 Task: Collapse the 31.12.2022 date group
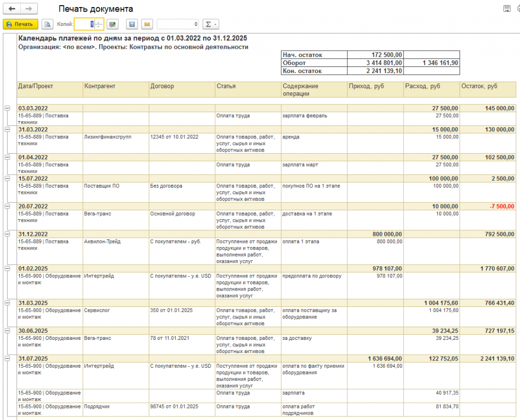coord(7,234)
